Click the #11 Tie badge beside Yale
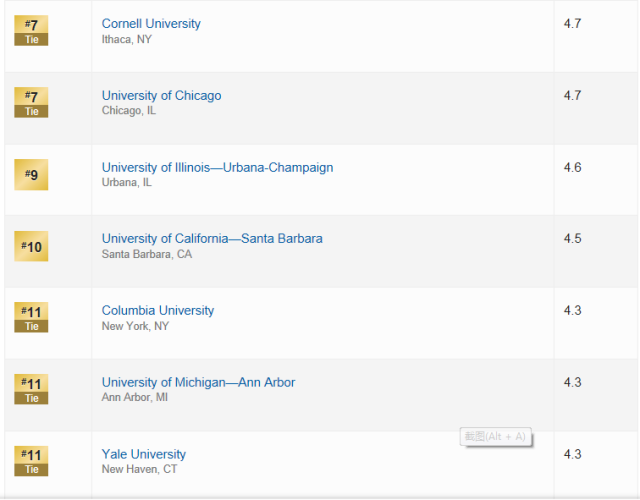640x500 pixels. click(31, 461)
